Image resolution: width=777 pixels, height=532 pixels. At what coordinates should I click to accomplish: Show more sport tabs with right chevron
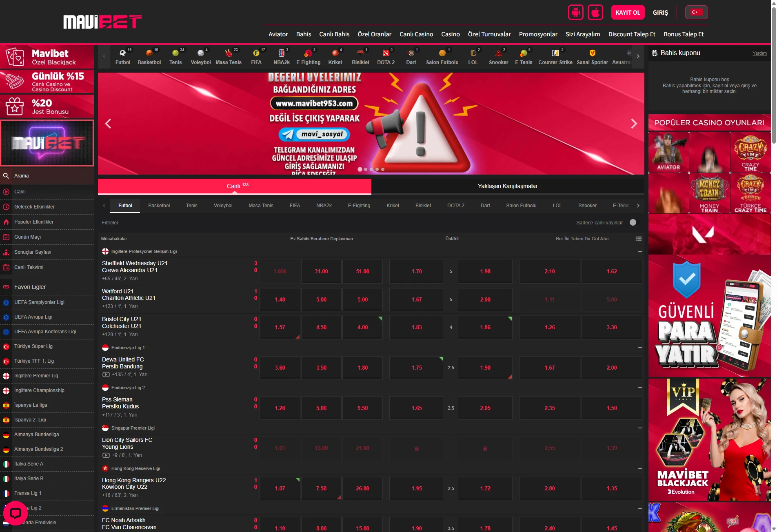tap(638, 206)
